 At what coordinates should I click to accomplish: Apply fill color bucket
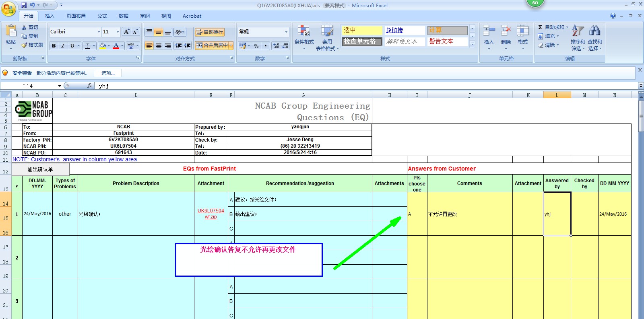[103, 46]
